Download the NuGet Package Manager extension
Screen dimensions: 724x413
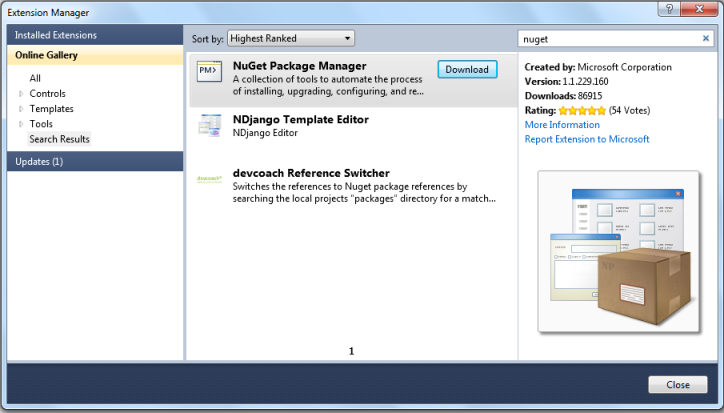[466, 70]
